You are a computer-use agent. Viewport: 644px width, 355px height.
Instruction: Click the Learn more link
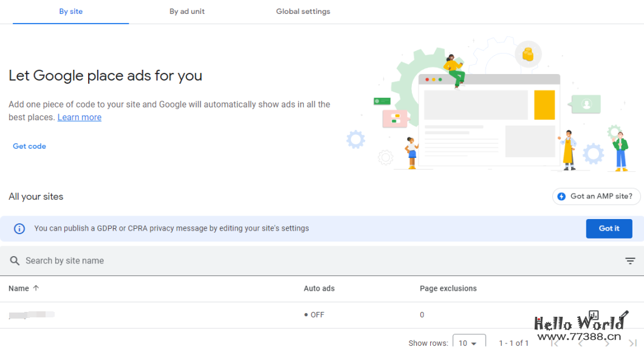click(x=79, y=117)
